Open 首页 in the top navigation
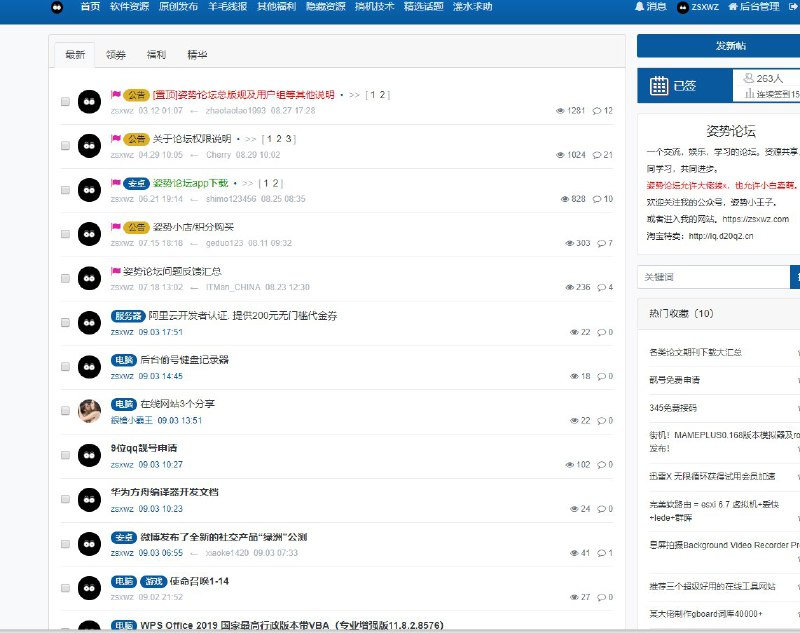This screenshot has height=633, width=800. click(90, 7)
